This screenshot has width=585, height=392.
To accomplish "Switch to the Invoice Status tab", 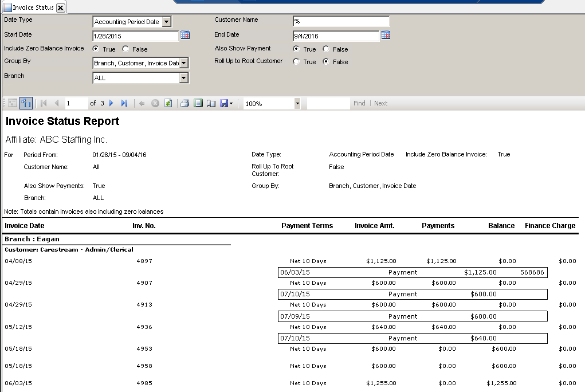I will 32,7.
